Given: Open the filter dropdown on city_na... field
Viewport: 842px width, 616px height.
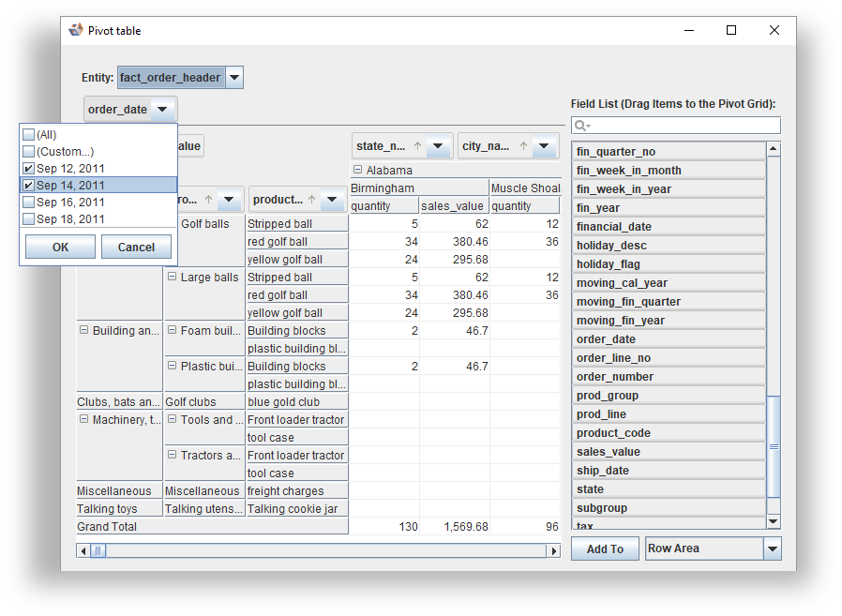Looking at the screenshot, I should coord(544,146).
